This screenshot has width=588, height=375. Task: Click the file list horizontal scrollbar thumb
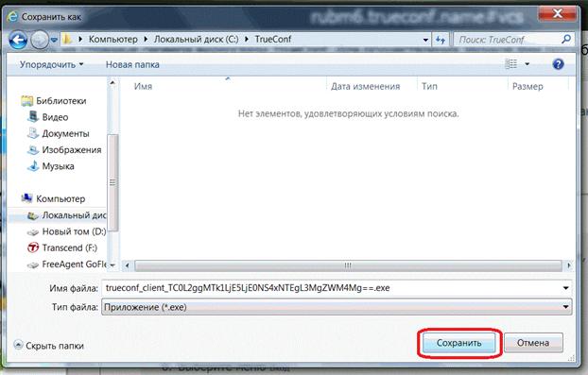348,265
